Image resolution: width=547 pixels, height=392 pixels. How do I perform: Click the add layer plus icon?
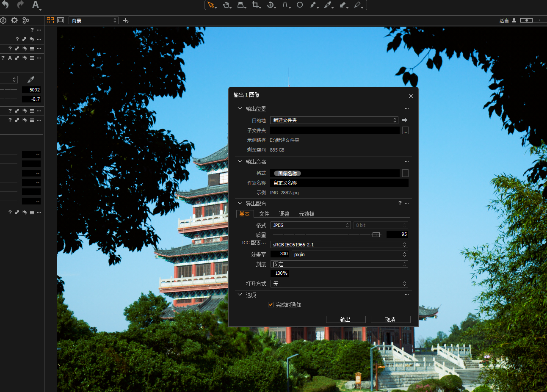click(126, 20)
